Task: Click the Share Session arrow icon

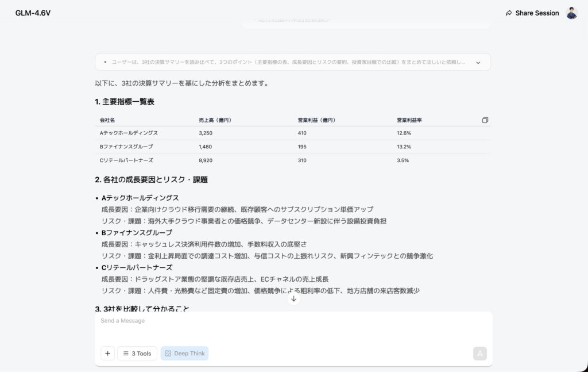Action: [509, 13]
